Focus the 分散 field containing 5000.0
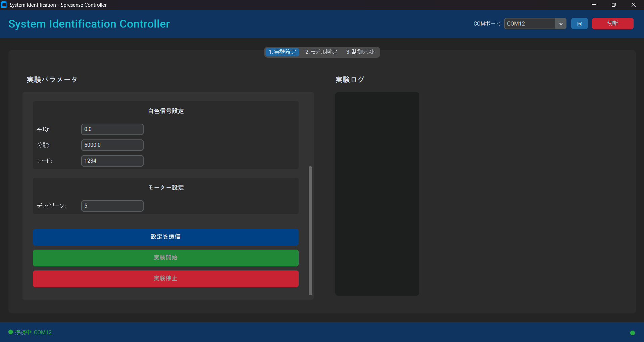 coord(112,145)
